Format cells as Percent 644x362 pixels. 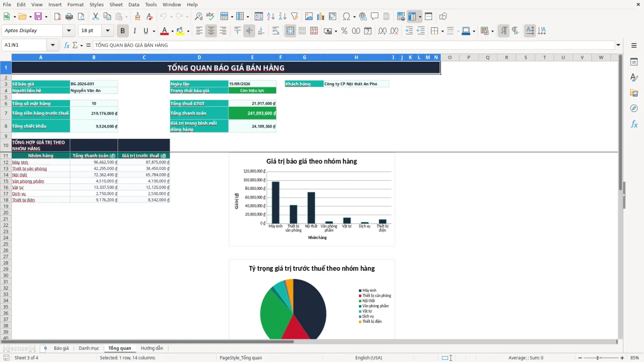click(x=345, y=31)
